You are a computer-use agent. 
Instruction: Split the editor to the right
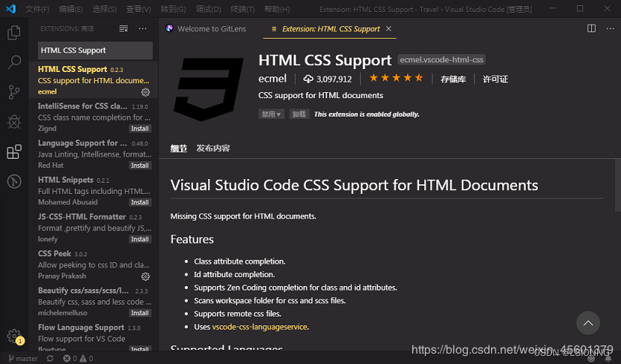[591, 28]
